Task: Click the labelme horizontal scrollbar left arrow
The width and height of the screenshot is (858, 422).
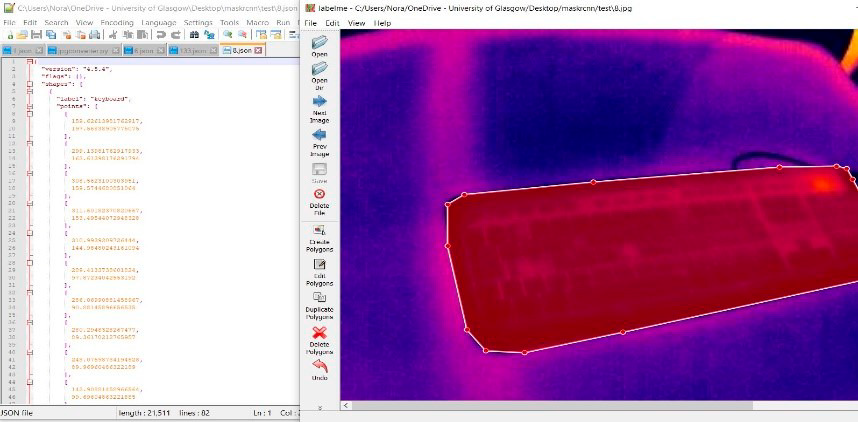Action: point(346,406)
